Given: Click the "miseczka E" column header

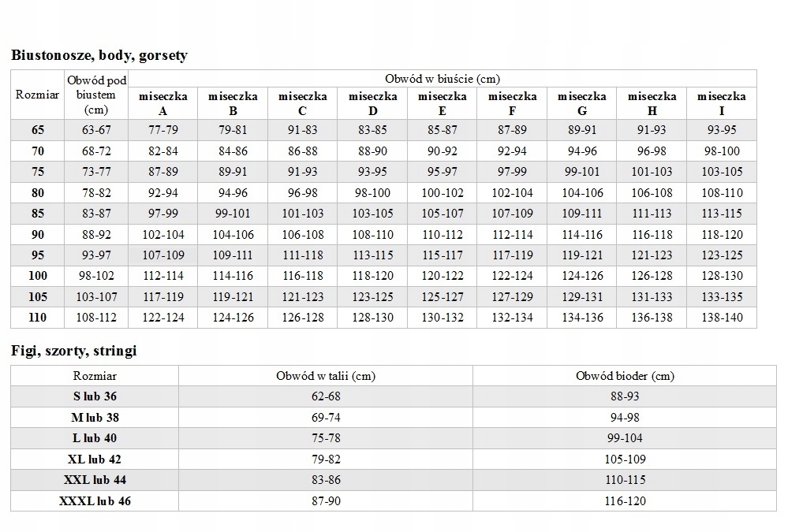Looking at the screenshot, I should pyautogui.click(x=442, y=103).
